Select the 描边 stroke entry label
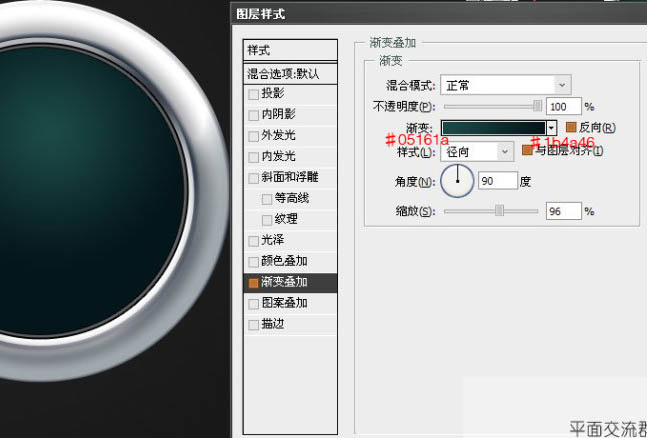The image size is (647, 438). (273, 324)
